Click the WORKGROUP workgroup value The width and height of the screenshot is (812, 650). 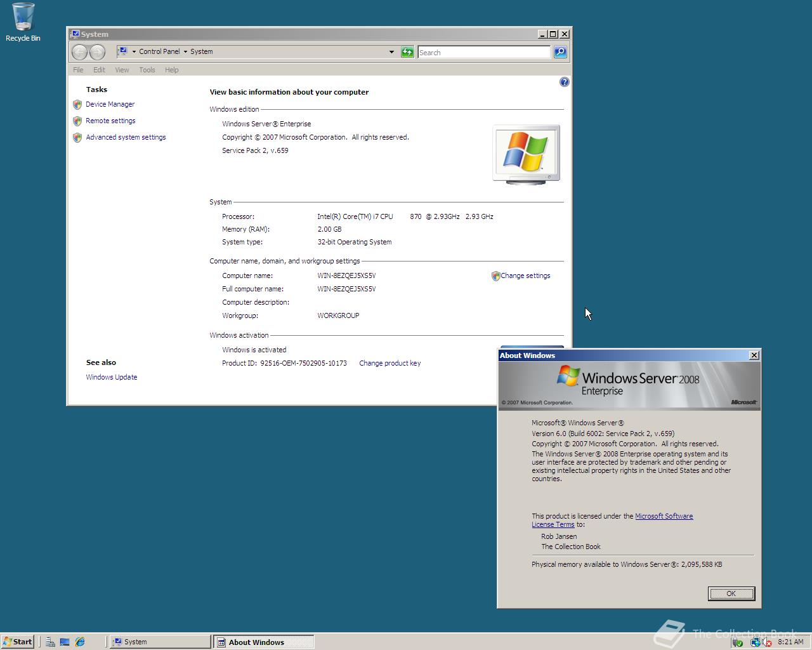point(338,315)
